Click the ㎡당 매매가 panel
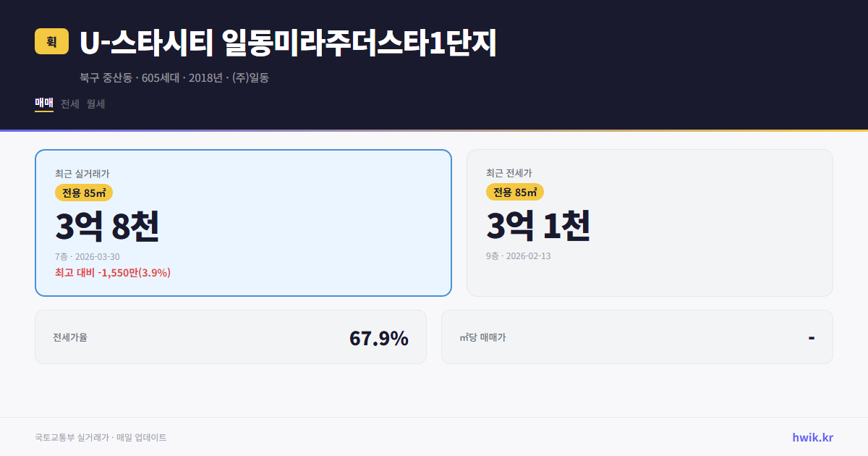The image size is (868, 456). (x=636, y=337)
